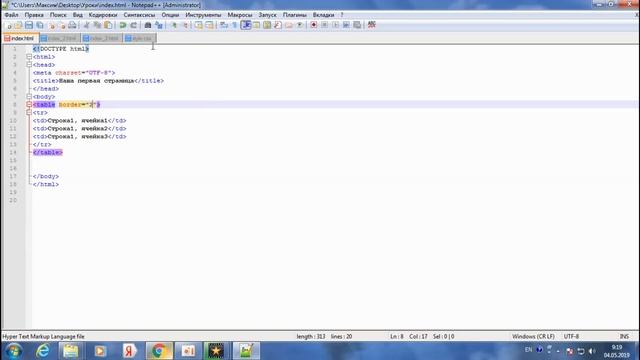Click the Stop macro recording icon

coord(324,25)
